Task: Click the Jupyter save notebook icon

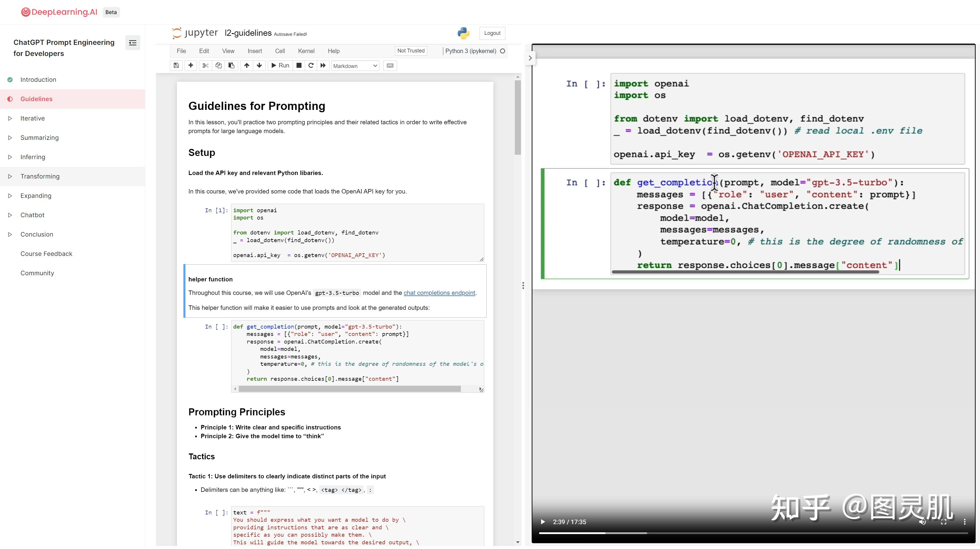Action: coord(176,65)
